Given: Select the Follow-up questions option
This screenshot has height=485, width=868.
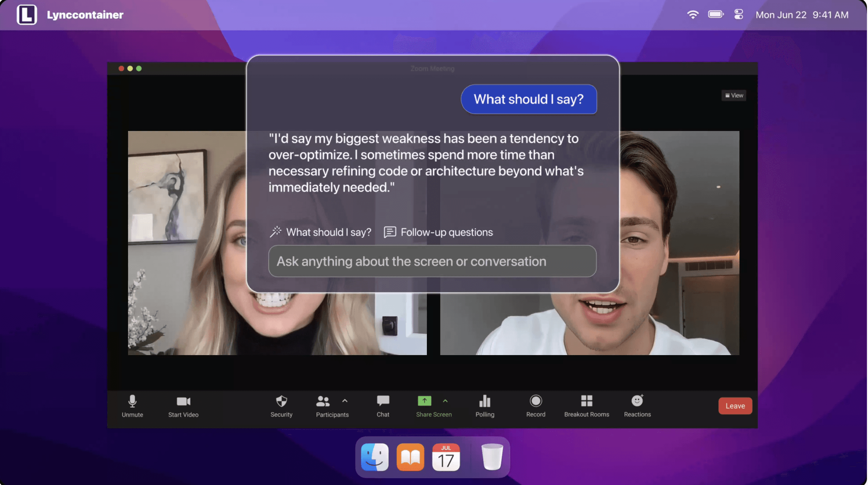Looking at the screenshot, I should 438,232.
